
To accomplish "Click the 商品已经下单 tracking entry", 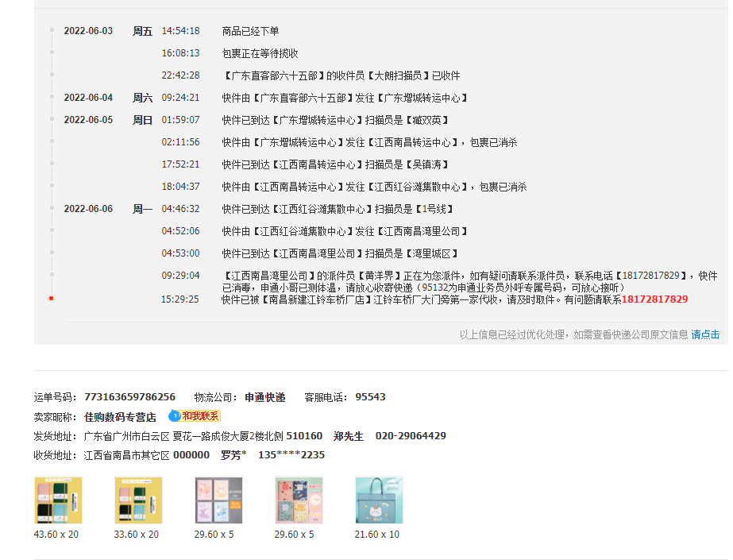I will [250, 31].
